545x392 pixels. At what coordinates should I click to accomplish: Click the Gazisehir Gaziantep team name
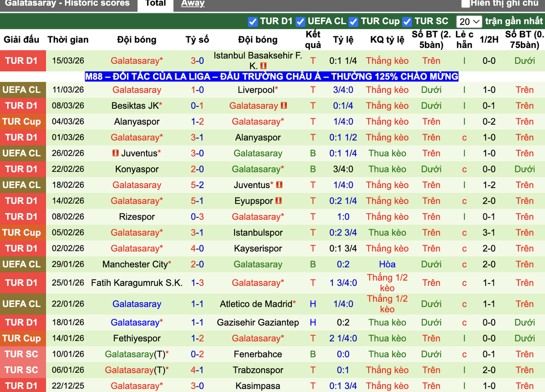point(258,323)
